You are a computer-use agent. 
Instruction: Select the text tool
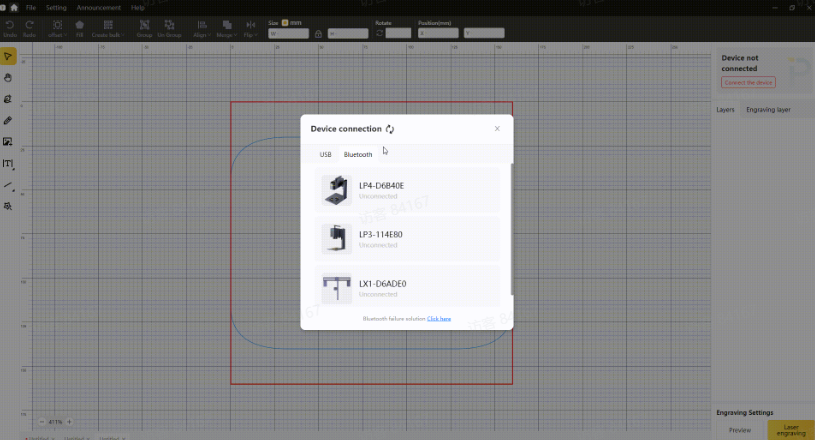[x=8, y=164]
